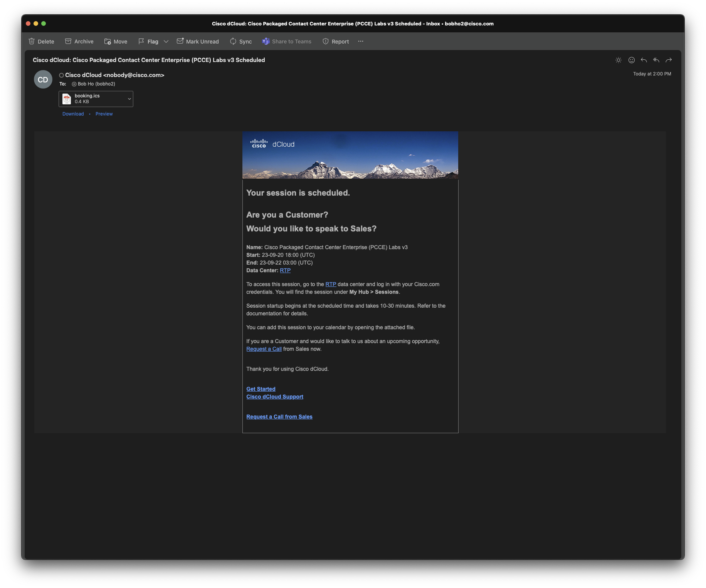Screen dimensions: 706x588
Task: Click recipient Bob Ho (bobho2)
Action: point(96,84)
